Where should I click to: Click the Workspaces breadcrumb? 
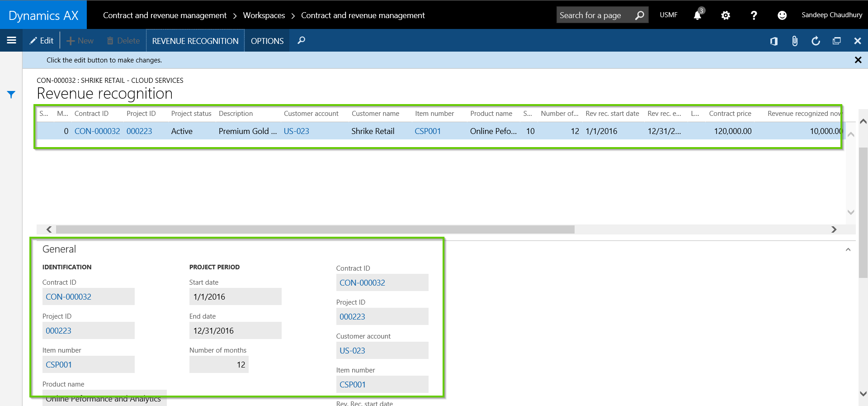[264, 15]
